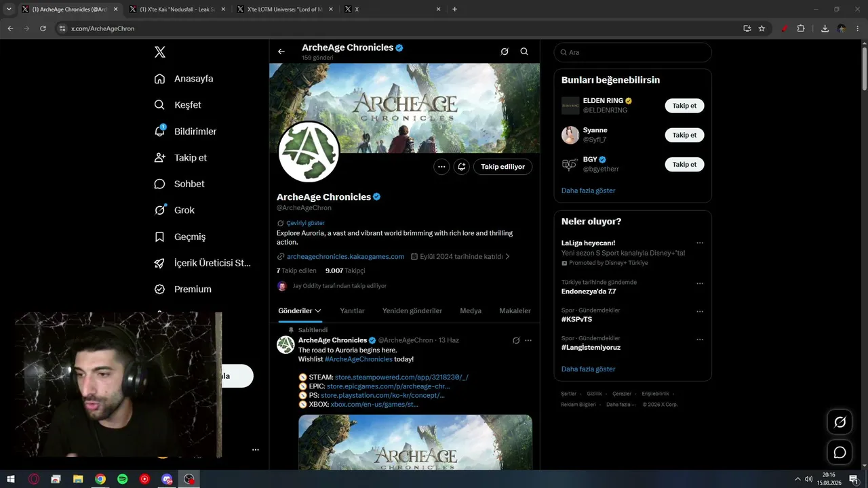Switch to X'te LOTM Universe tab

(284, 9)
